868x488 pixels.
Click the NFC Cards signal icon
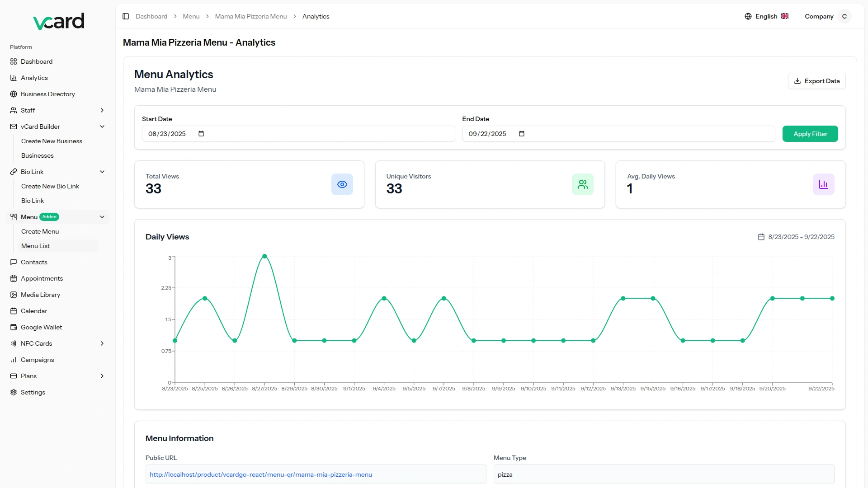14,343
